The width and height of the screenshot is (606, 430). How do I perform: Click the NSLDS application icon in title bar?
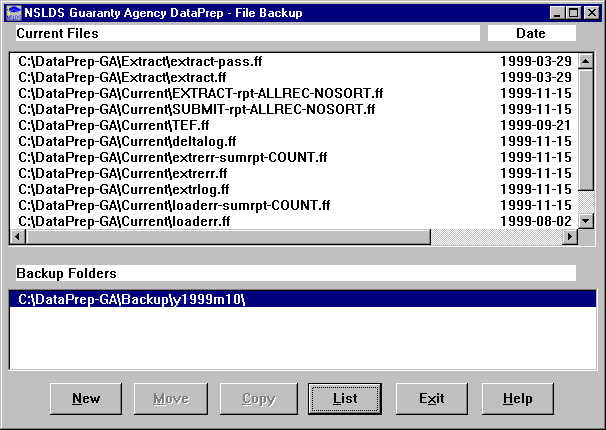pyautogui.click(x=14, y=13)
